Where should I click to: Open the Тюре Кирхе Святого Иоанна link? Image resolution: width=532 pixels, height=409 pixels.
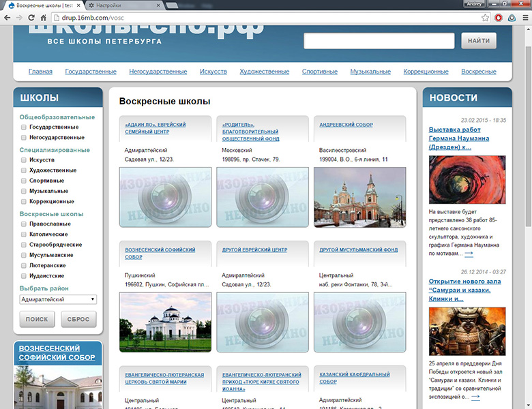(x=262, y=382)
